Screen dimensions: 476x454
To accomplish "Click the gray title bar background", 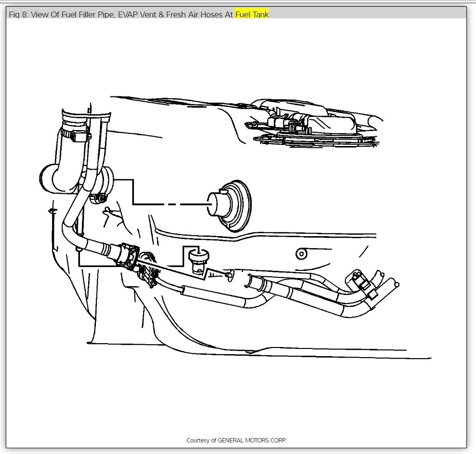I will click(x=367, y=13).
